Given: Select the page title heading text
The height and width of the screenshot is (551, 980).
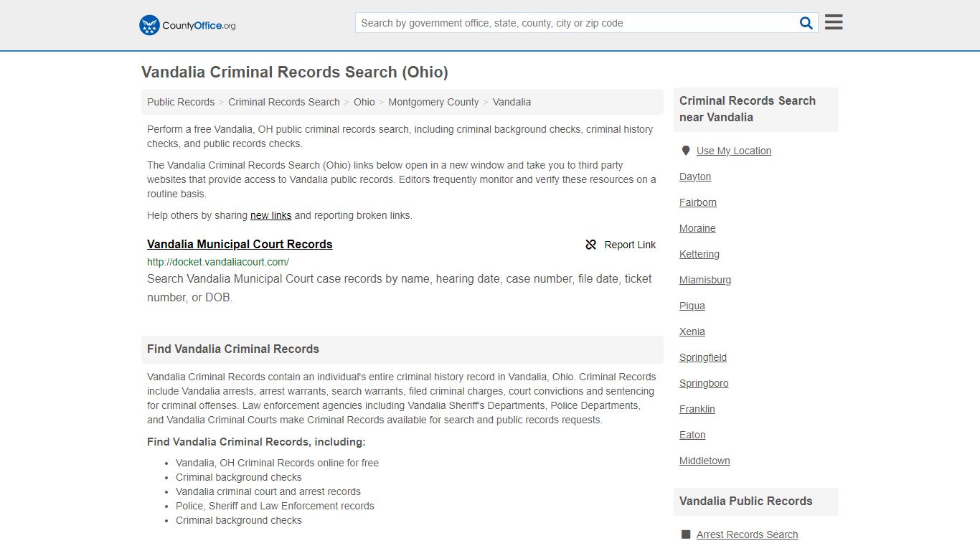Looking at the screenshot, I should (295, 72).
